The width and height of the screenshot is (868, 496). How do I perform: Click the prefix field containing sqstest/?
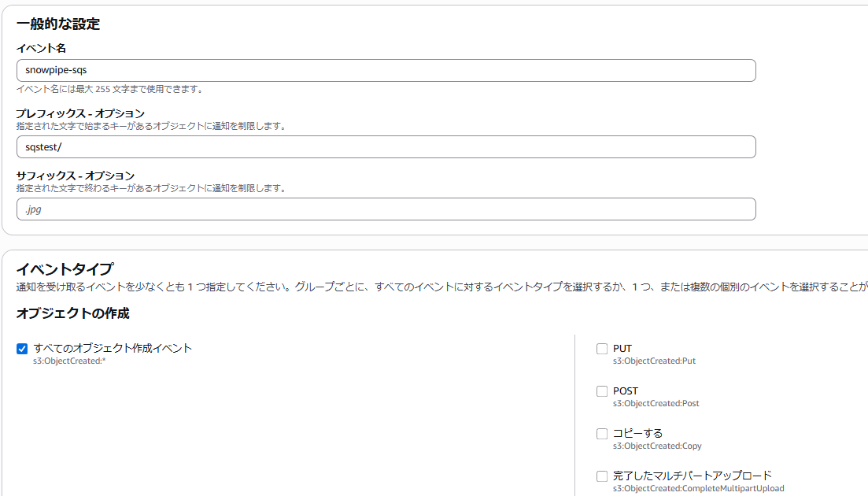pyautogui.click(x=386, y=146)
